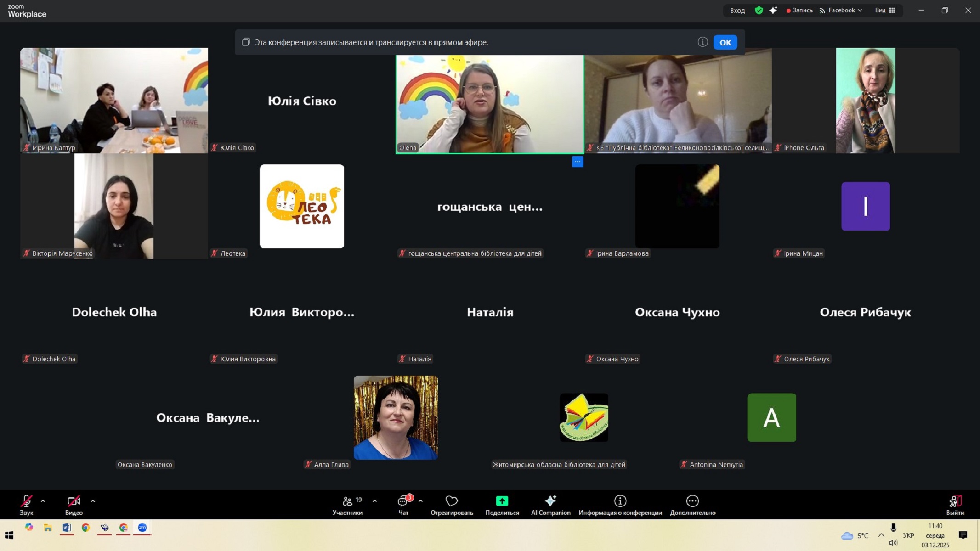This screenshot has width=980, height=551.
Task: Expand the chat options arrow
Action: coord(420,501)
